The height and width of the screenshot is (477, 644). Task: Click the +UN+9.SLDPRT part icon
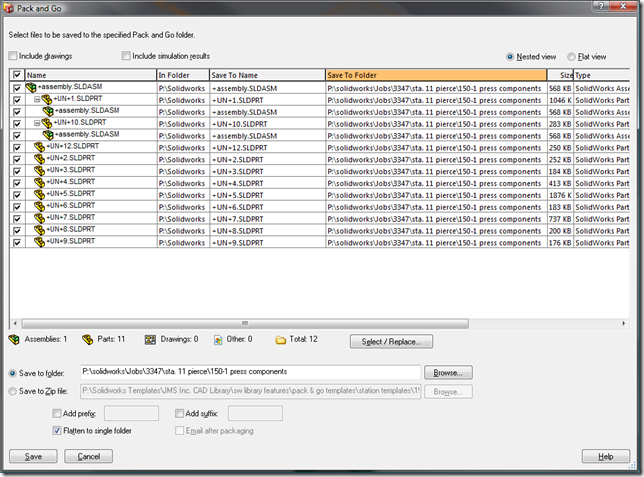pyautogui.click(x=39, y=242)
